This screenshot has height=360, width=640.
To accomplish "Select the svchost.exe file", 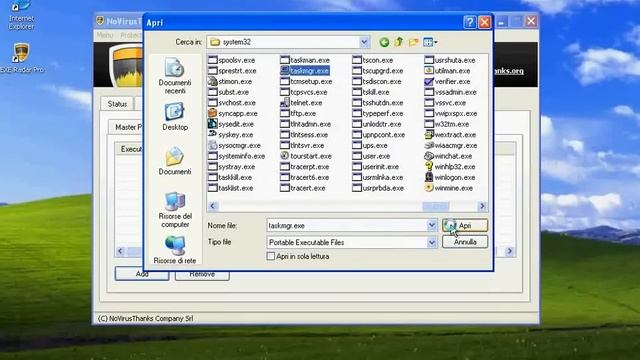I will click(232, 102).
